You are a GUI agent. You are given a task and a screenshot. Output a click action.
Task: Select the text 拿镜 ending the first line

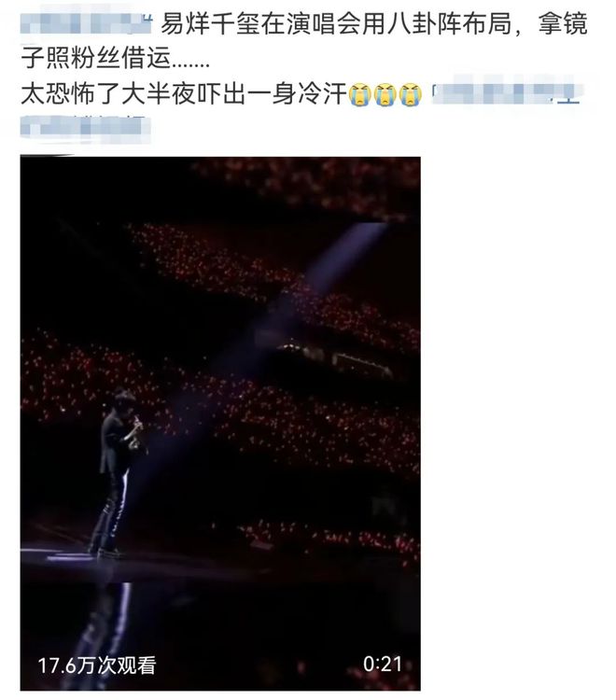pos(563,23)
